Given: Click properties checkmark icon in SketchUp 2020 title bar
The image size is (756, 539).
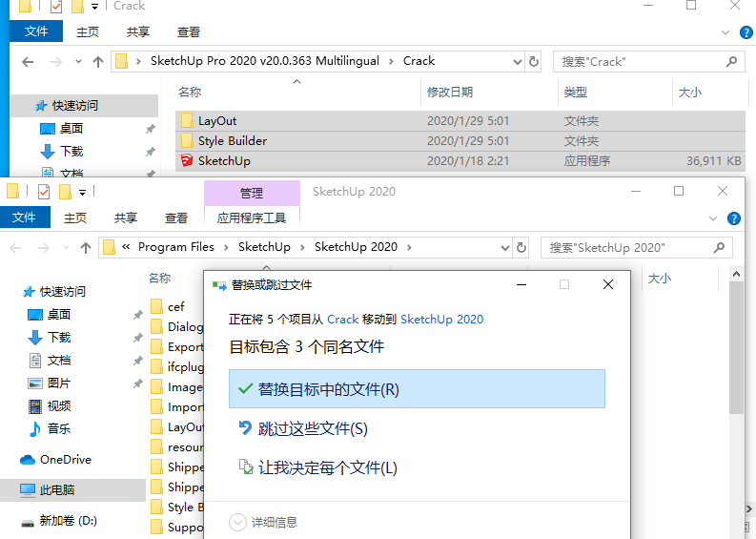Looking at the screenshot, I should (x=44, y=192).
